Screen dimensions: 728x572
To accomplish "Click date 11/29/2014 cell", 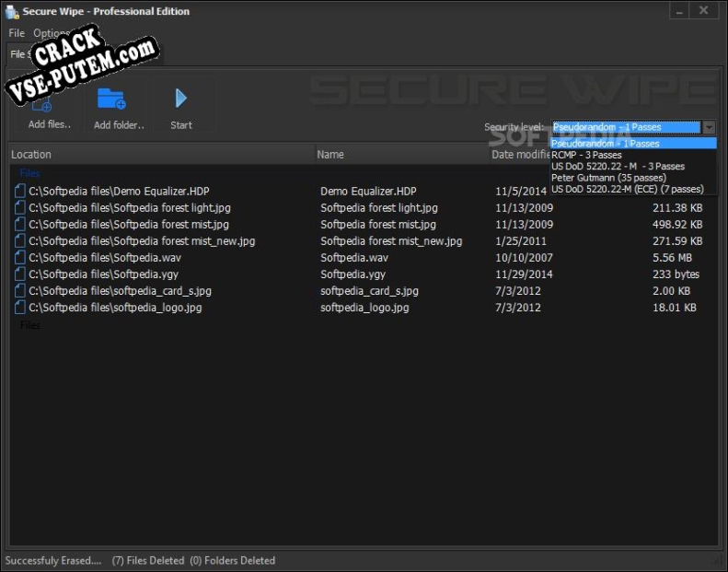I will point(524,274).
